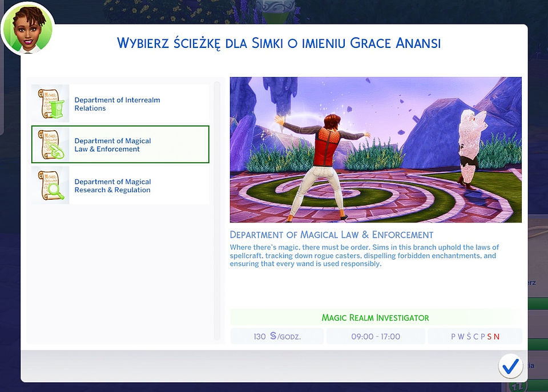Click the Research & Regulation magnifier scroll icon
Screen dimensions: 548x392
point(51,185)
